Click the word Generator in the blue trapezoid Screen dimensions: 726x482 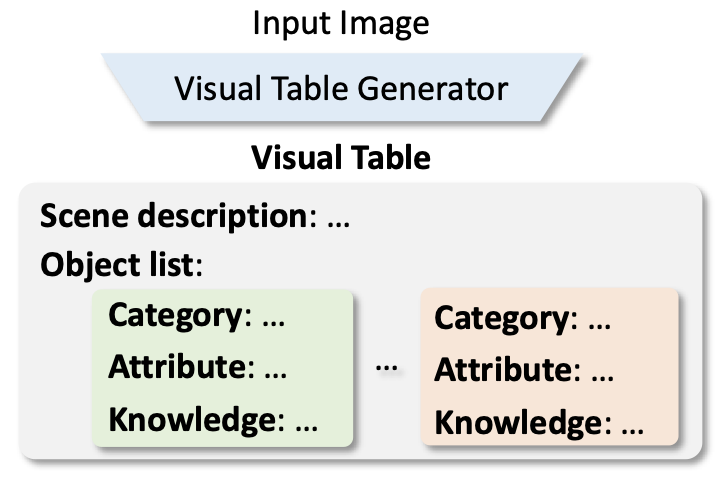click(433, 88)
